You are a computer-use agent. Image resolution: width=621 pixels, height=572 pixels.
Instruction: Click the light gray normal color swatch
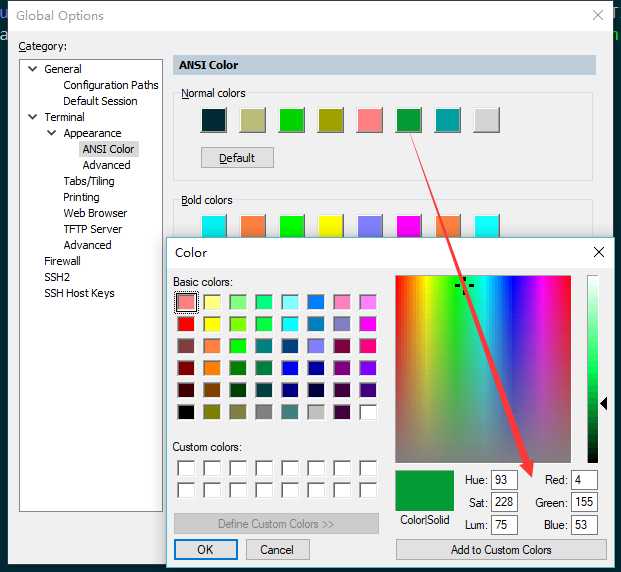(487, 120)
